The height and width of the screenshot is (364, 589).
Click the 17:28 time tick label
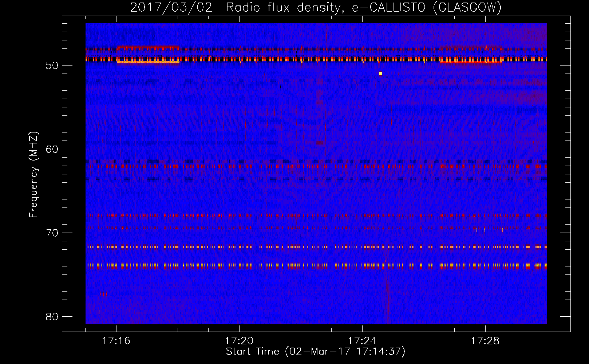pyautogui.click(x=485, y=341)
